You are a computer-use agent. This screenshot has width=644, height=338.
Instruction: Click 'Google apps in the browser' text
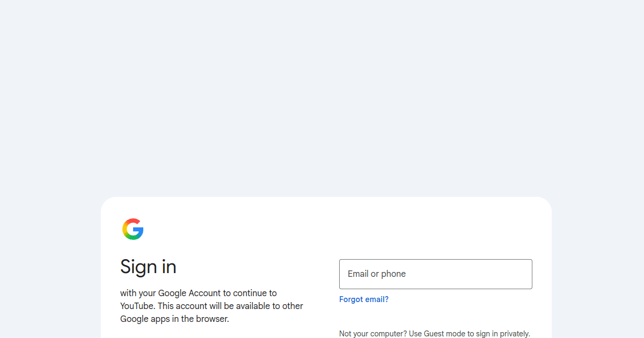174,319
